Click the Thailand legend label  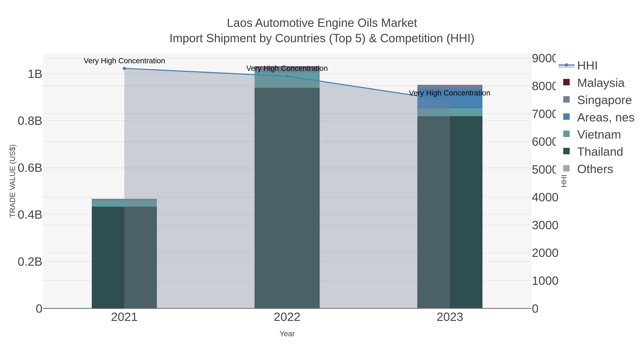(x=600, y=152)
